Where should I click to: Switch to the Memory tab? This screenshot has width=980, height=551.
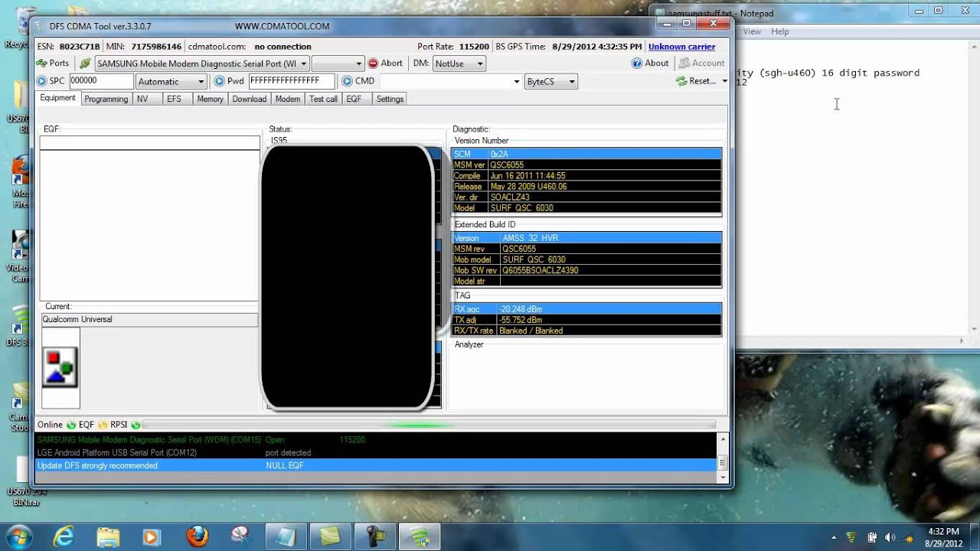(x=210, y=99)
